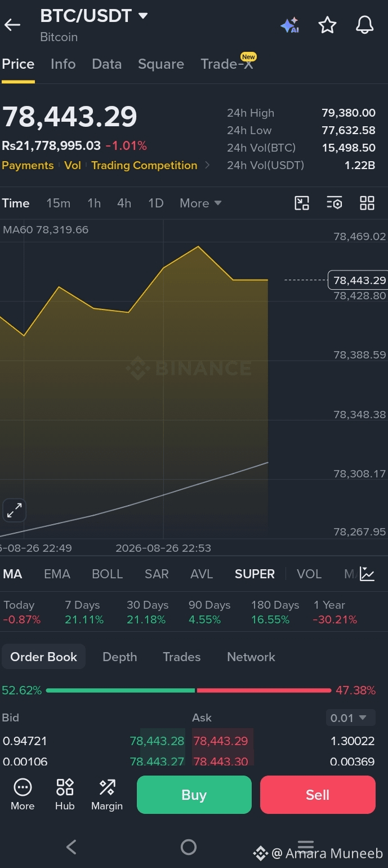
Task: Expand the More timeframe dropdown
Action: pyautogui.click(x=200, y=203)
